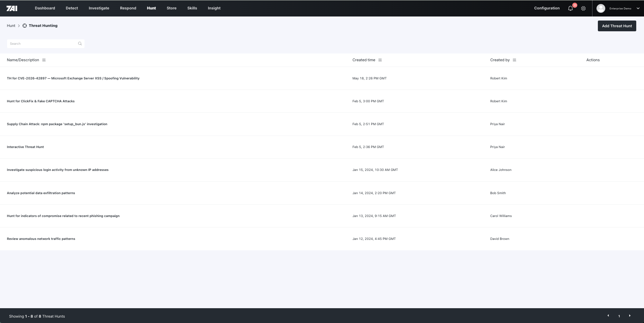644x323 pixels.
Task: Open the Skills menu
Action: [x=192, y=8]
